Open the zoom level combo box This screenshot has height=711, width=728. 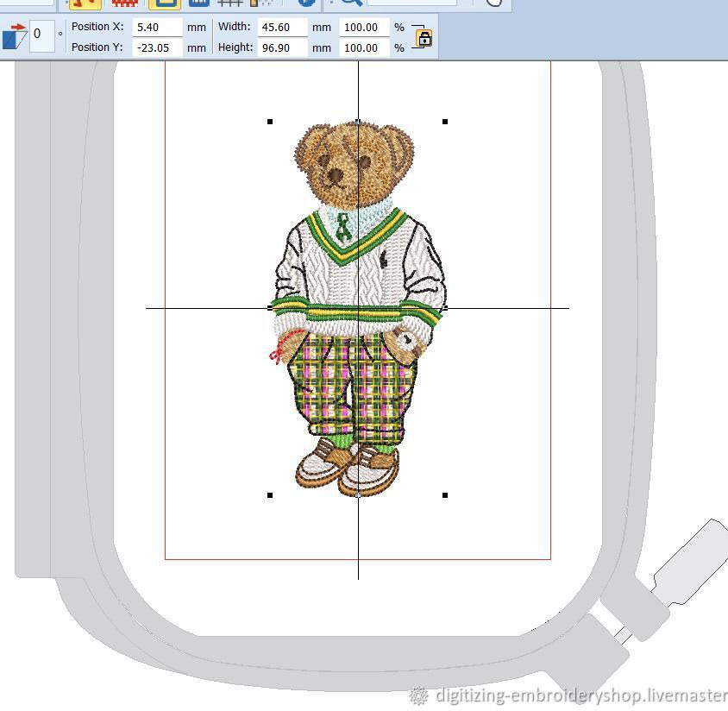(411, 3)
